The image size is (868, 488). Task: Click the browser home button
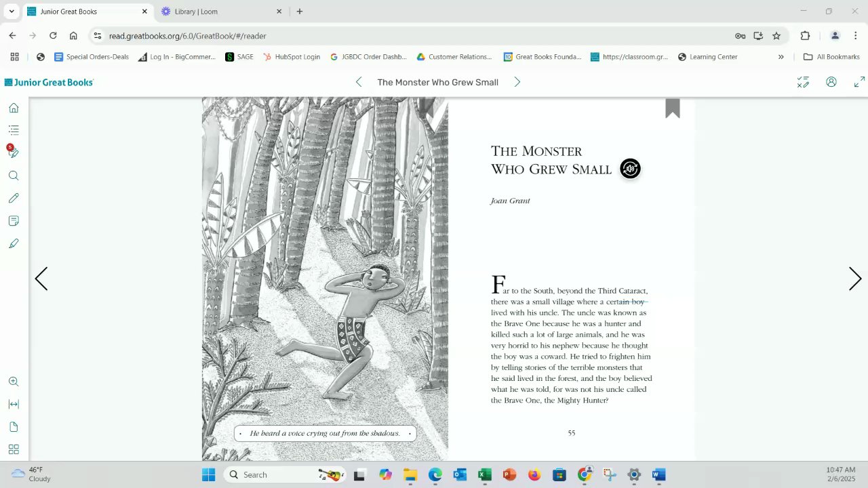73,36
